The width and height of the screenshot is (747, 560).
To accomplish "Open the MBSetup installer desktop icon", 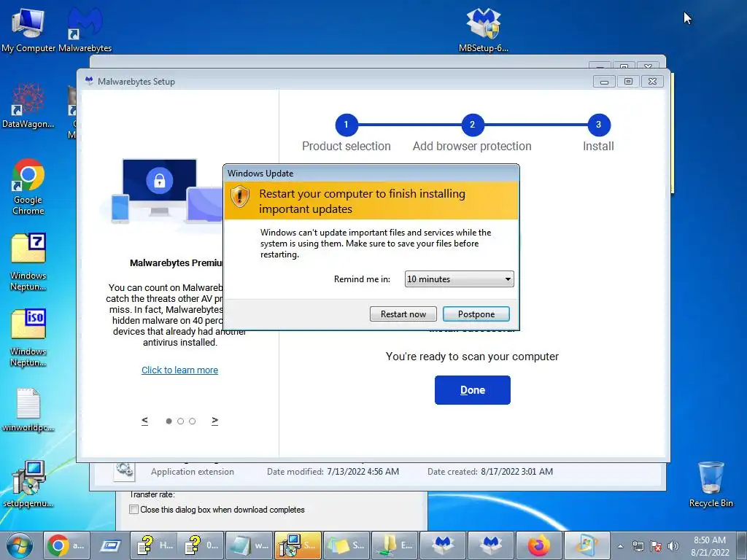I will [x=483, y=29].
